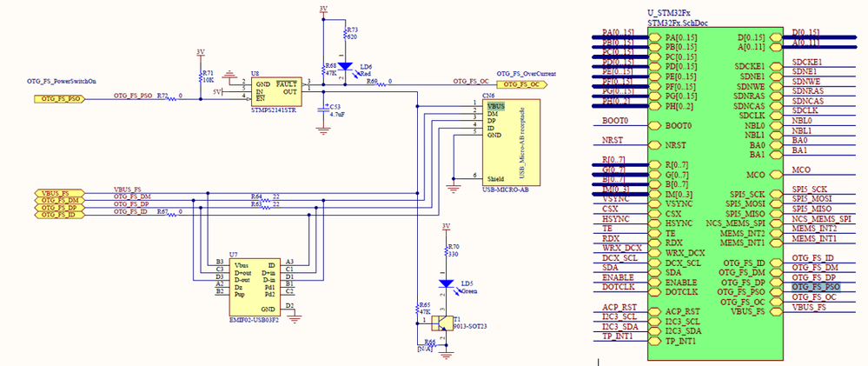Select zero-ohm resistor R67 symbol
868x366 pixels.
pyautogui.click(x=172, y=215)
